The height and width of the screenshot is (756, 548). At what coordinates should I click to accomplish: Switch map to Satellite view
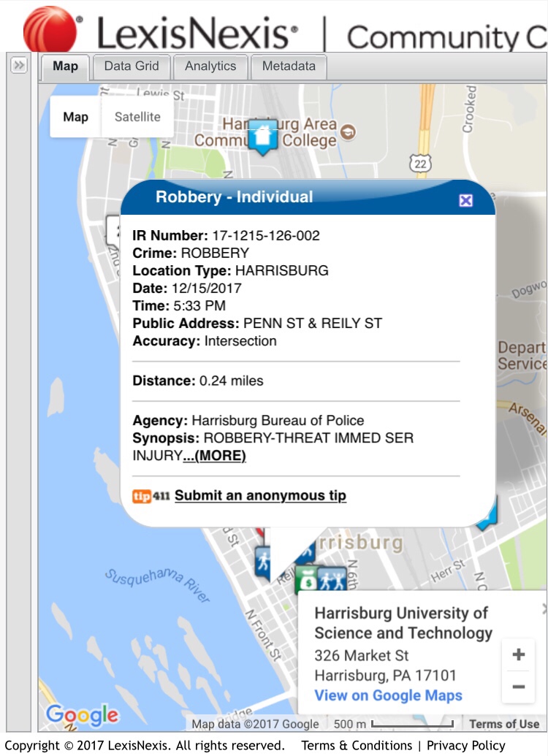137,117
